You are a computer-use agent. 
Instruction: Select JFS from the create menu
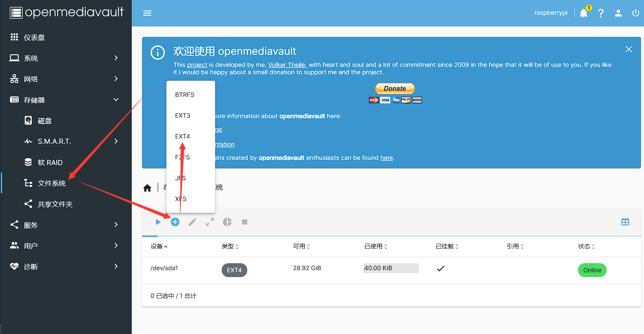[x=191, y=178]
